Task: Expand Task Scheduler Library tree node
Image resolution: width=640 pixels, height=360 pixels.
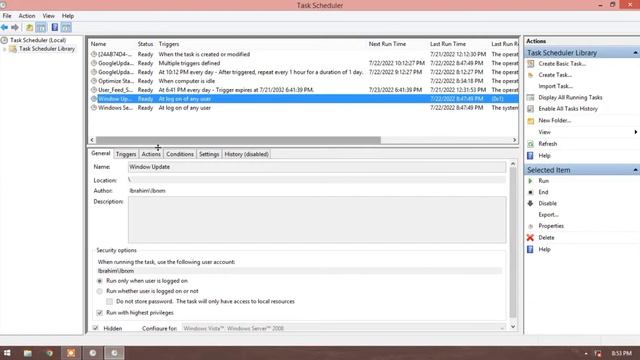Action: (4, 49)
